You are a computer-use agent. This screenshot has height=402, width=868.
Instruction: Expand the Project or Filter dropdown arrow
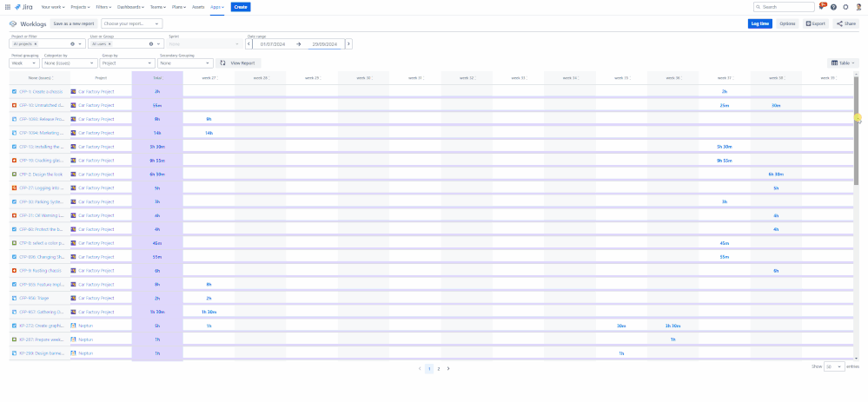pyautogui.click(x=82, y=43)
